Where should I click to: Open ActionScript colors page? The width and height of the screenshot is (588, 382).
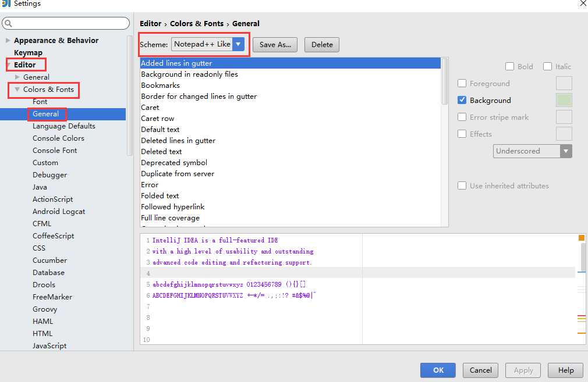53,199
